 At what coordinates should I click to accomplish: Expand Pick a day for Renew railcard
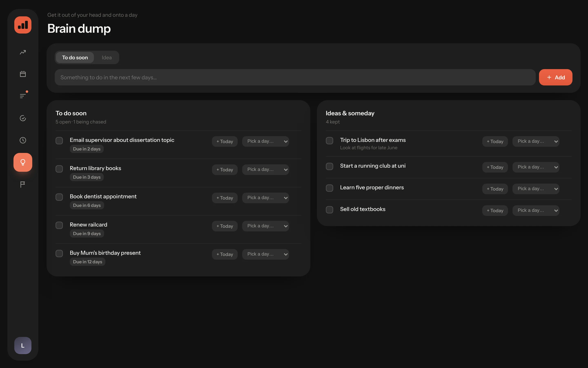(x=266, y=226)
